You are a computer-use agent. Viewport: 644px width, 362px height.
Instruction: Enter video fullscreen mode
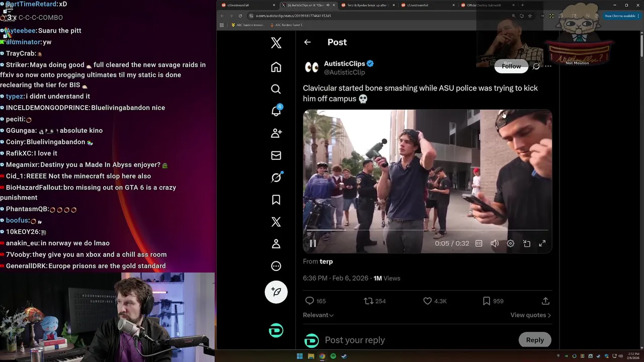(x=542, y=243)
